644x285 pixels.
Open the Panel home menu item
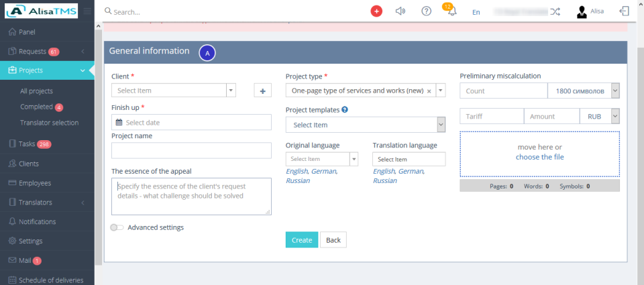(47, 32)
